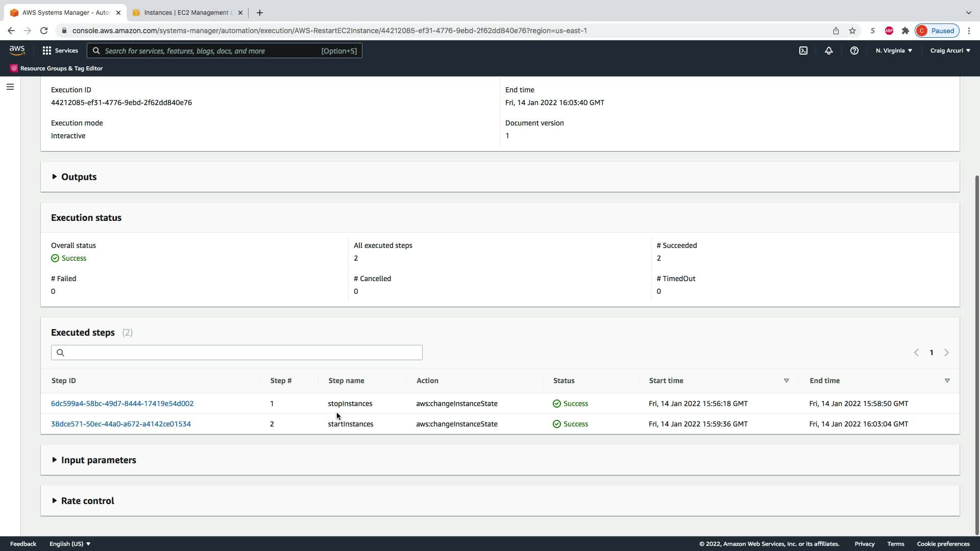Open the notifications bell

click(829, 51)
